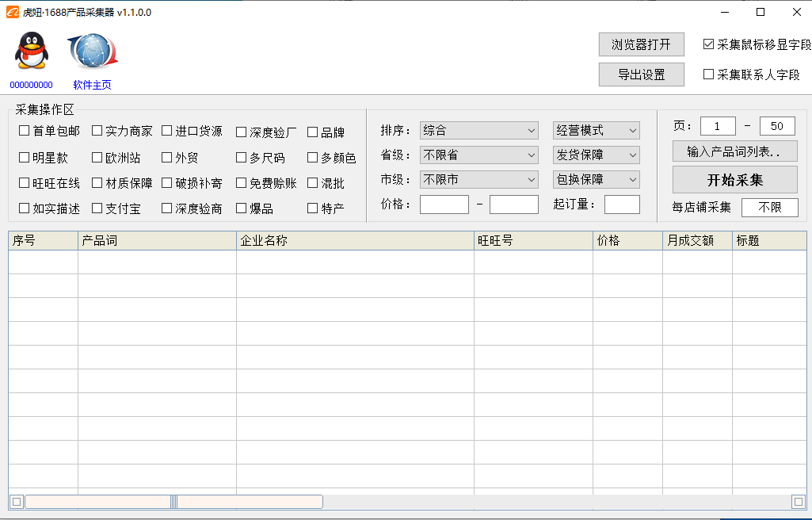Viewport: 812px width, 520px height.
Task: Open the 经营模式 dropdown list
Action: coord(596,130)
